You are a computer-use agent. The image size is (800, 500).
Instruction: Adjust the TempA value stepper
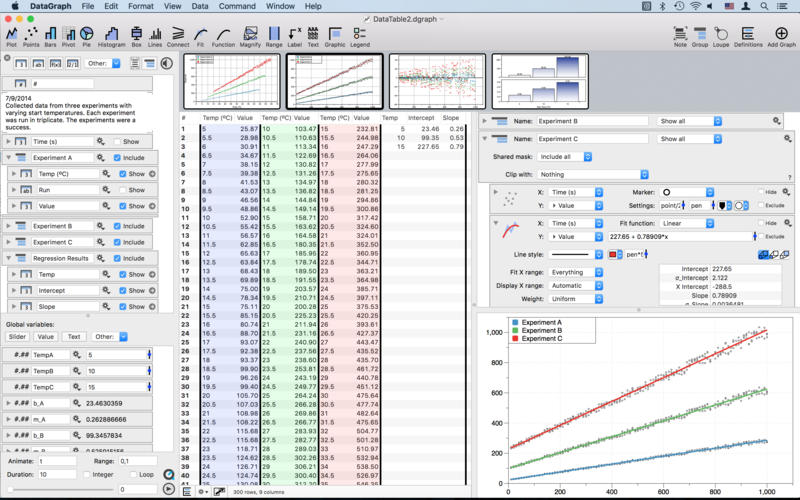pyautogui.click(x=149, y=355)
